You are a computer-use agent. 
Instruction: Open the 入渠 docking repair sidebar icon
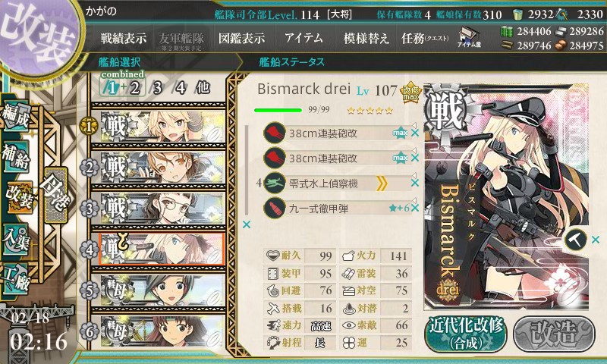tap(15, 240)
